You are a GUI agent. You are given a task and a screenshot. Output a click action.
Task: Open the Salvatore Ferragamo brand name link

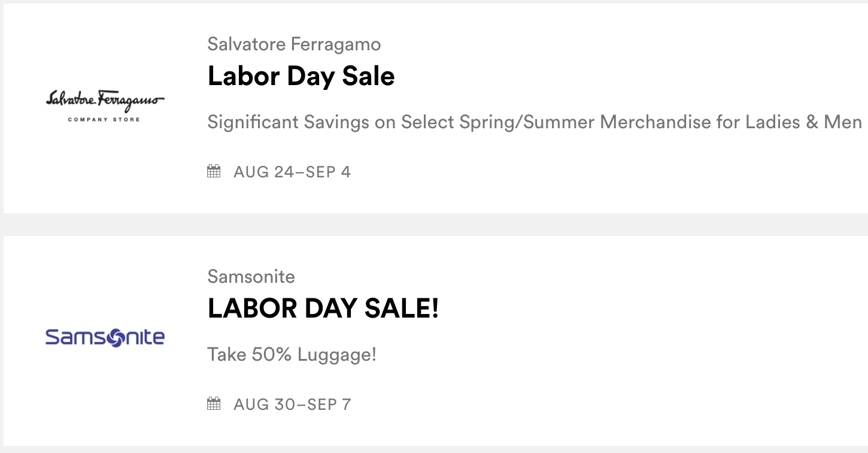pos(294,44)
